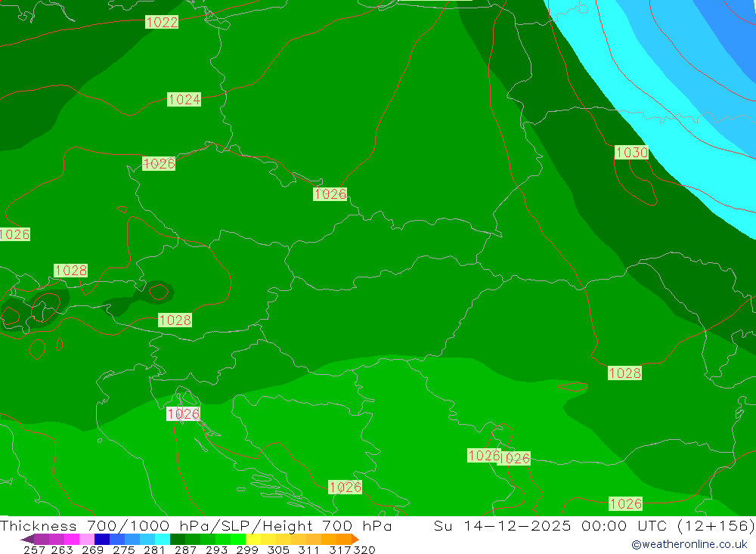Viewport: 756px width, 554px height.
Task: Click the 305 legend value
Action: coord(277,550)
